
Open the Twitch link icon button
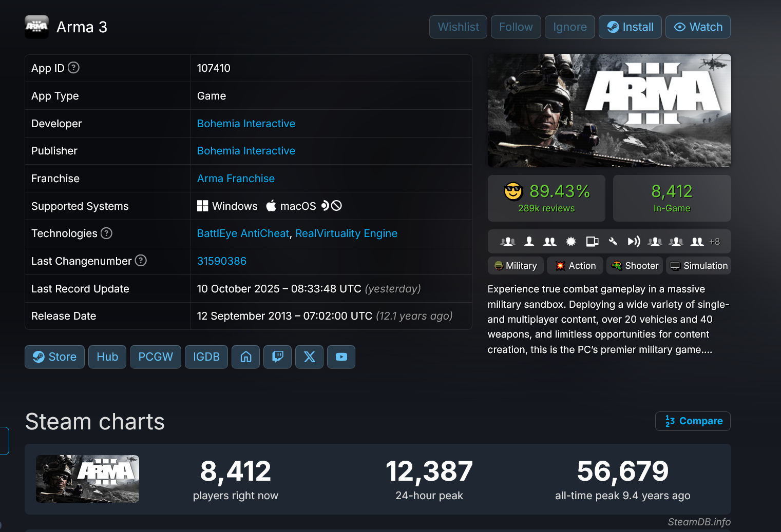pos(278,357)
